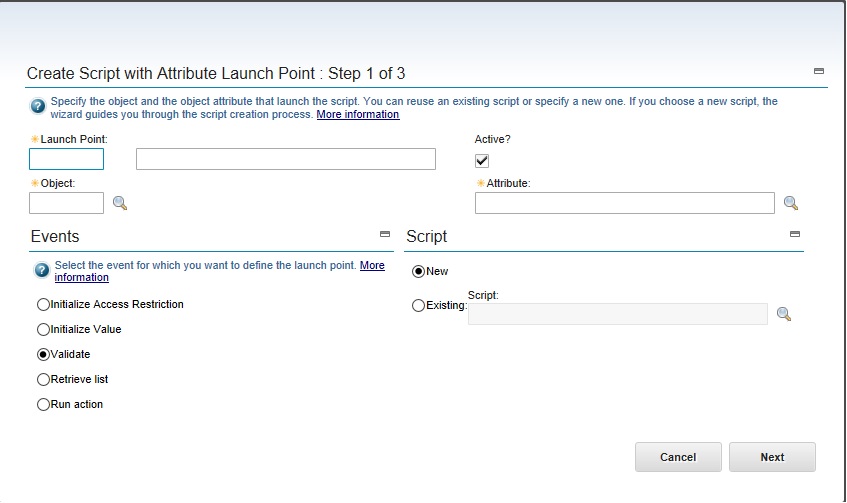Select the Initialize Value event
Viewport: 847px width, 503px height.
pos(43,329)
